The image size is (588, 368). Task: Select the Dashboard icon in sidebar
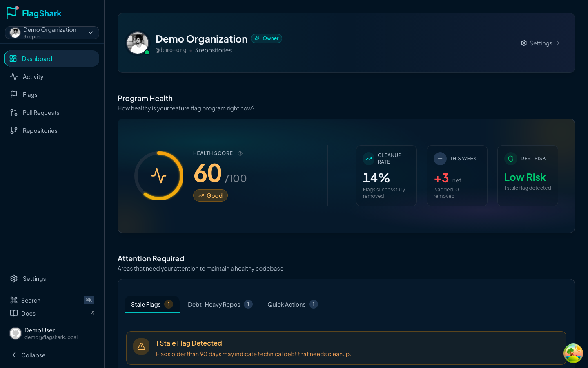tap(13, 58)
